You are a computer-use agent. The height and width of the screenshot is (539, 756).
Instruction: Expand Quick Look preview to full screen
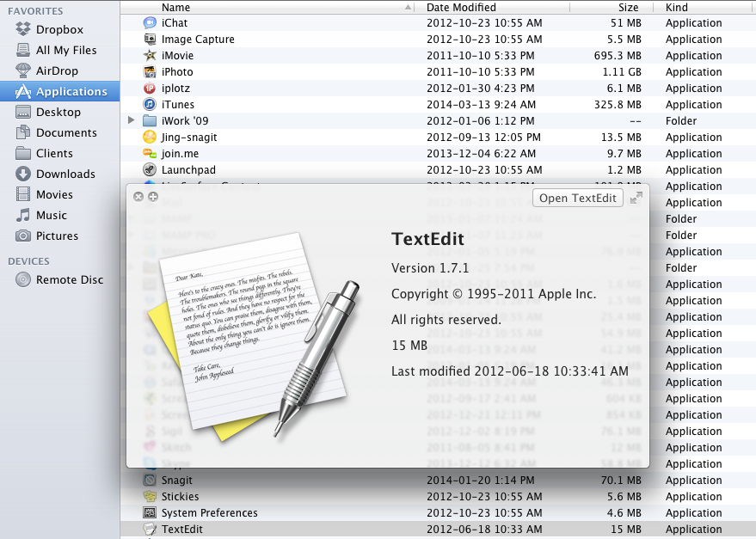coord(636,199)
